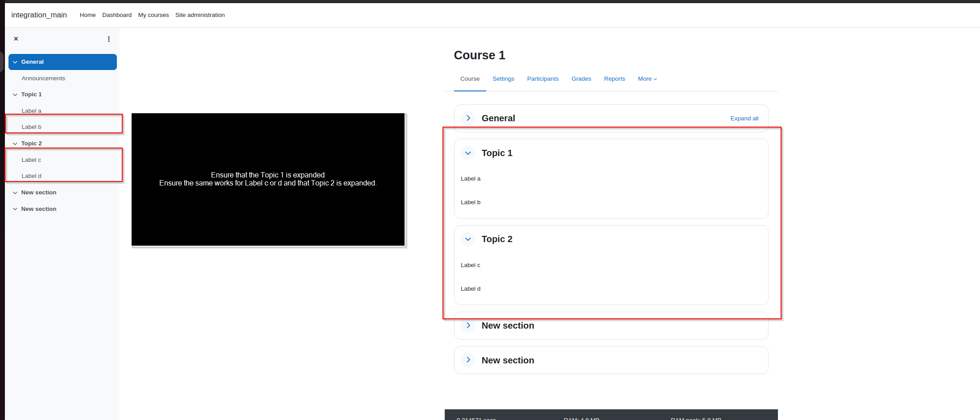Image resolution: width=980 pixels, height=420 pixels.
Task: Collapse Topic 1 in the course index
Action: point(15,95)
